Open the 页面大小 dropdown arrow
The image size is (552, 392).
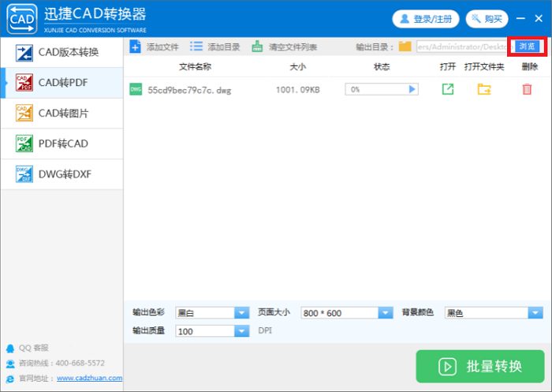[386, 313]
